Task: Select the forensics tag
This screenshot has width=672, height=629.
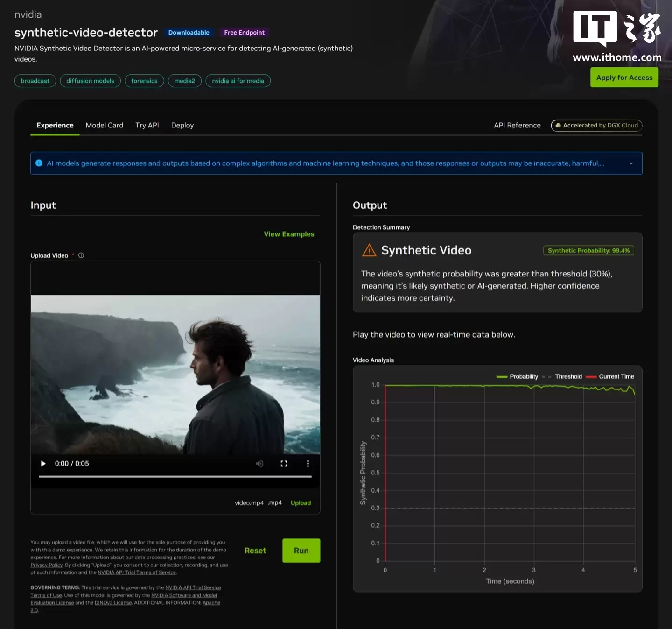Action: click(x=144, y=81)
